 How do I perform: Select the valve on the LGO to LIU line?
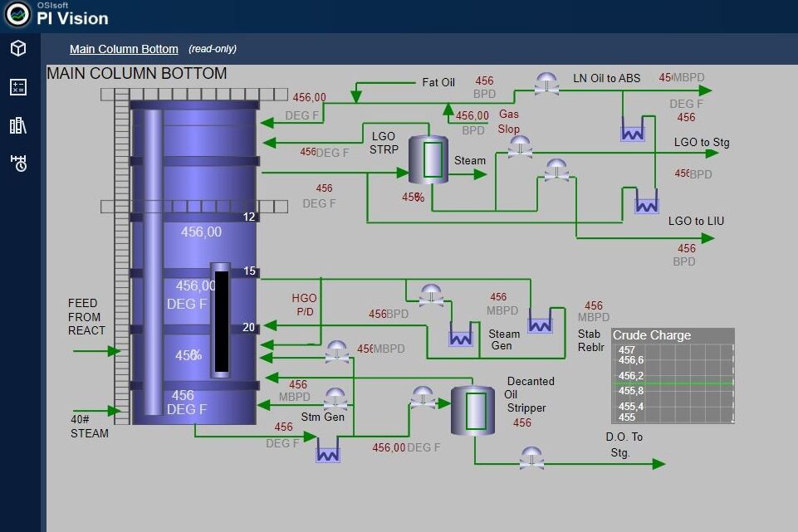click(556, 170)
